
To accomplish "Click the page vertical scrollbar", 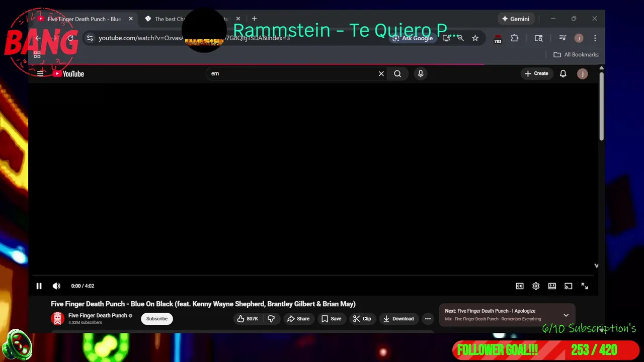I will (601, 107).
